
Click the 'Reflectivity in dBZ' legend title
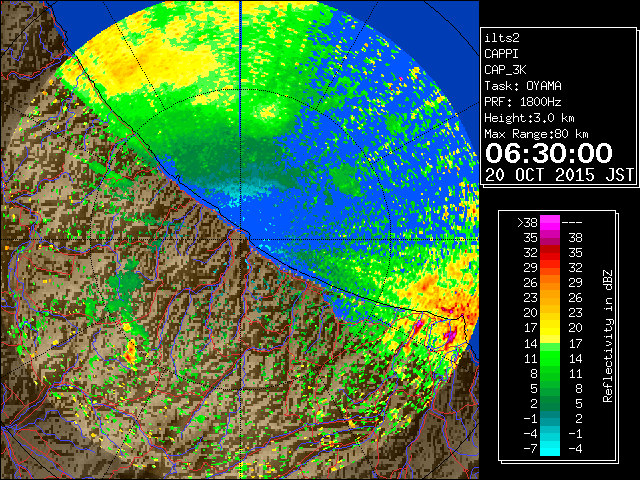(608, 336)
